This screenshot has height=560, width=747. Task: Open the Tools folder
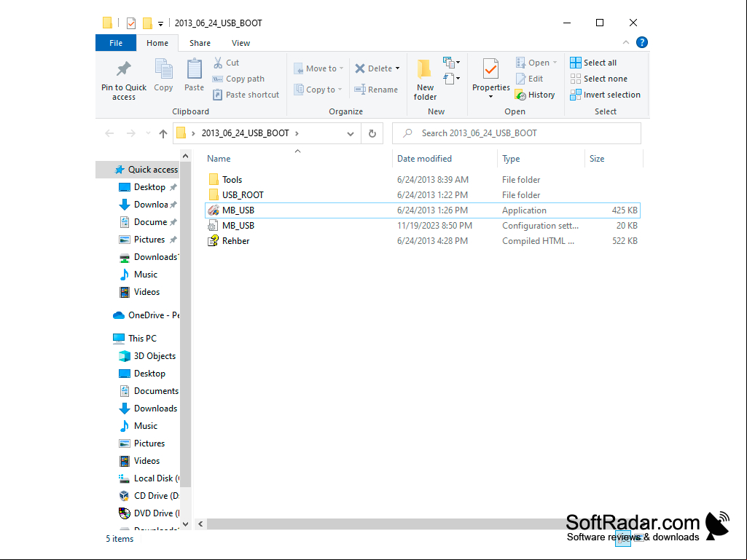click(x=422, y=180)
